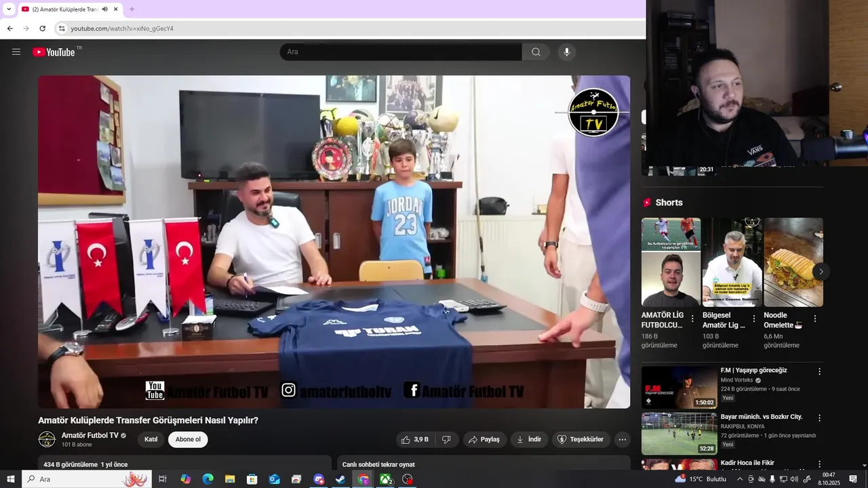Screen dimensions: 868x488
Task: Open options for AMATÖR LİG FUTBOLCU short
Action: point(692,319)
